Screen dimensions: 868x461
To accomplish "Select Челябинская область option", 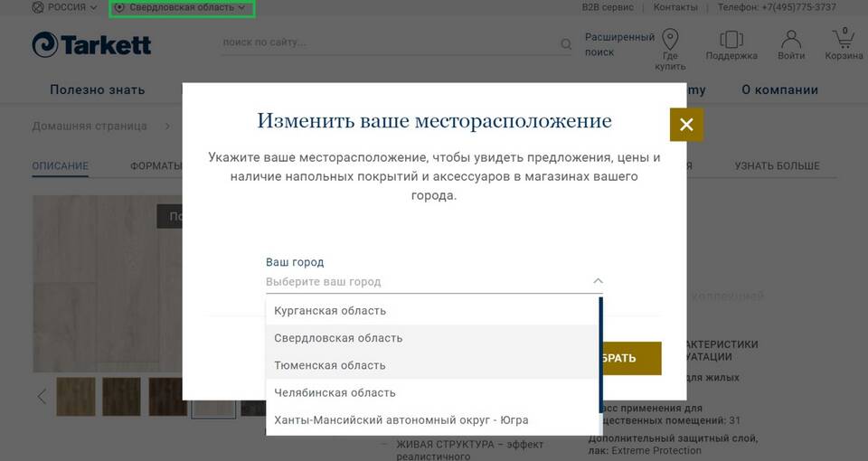I will pyautogui.click(x=432, y=393).
